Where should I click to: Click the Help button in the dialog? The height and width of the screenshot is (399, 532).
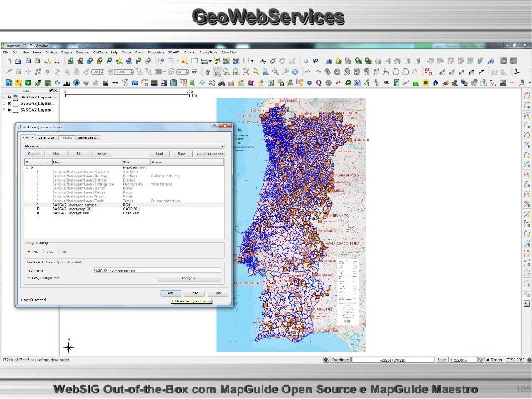(218, 293)
